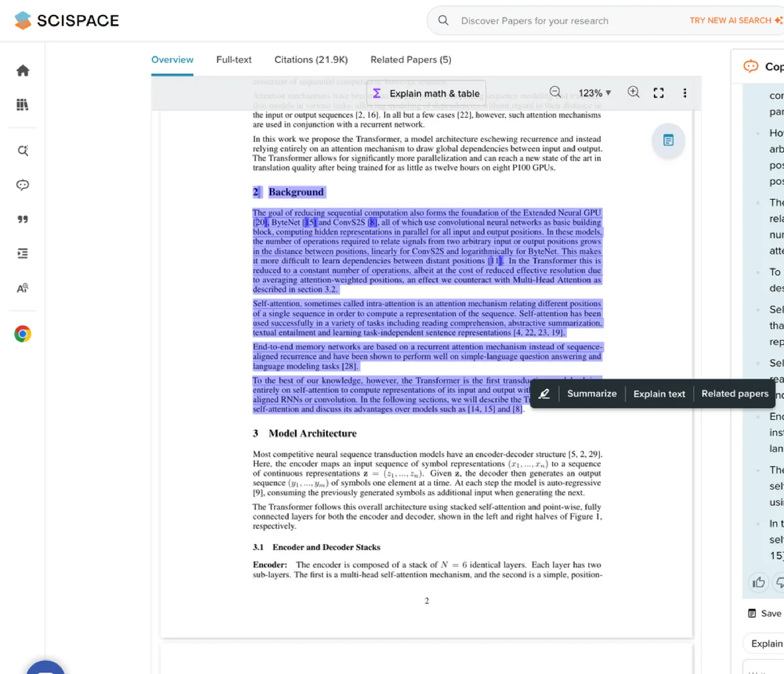Screen dimensions: 784x674
Task: Zoom out the PDF viewer
Action: click(555, 92)
